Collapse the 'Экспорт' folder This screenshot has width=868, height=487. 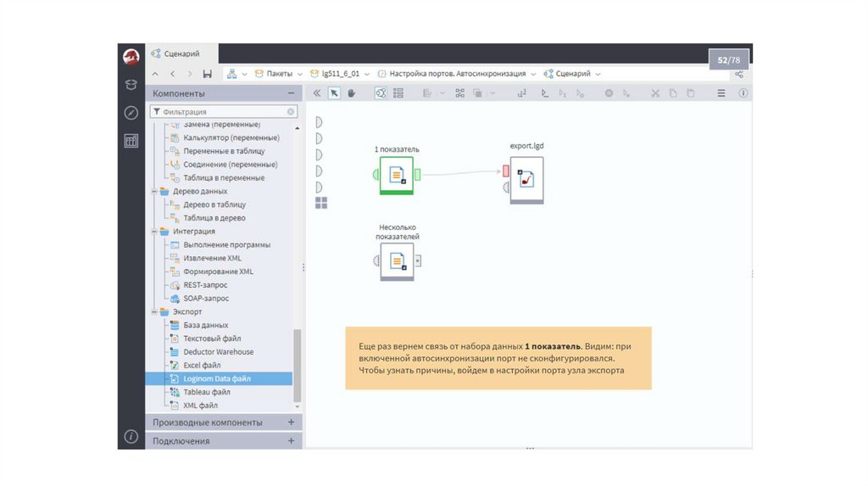[154, 312]
